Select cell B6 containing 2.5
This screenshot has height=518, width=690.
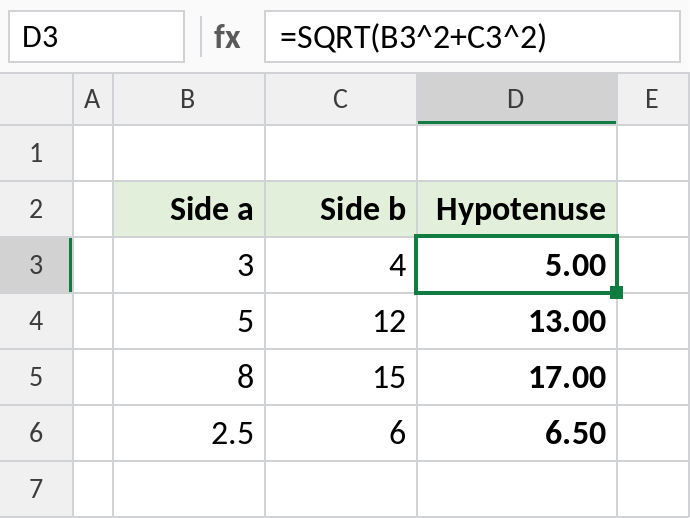coord(189,433)
